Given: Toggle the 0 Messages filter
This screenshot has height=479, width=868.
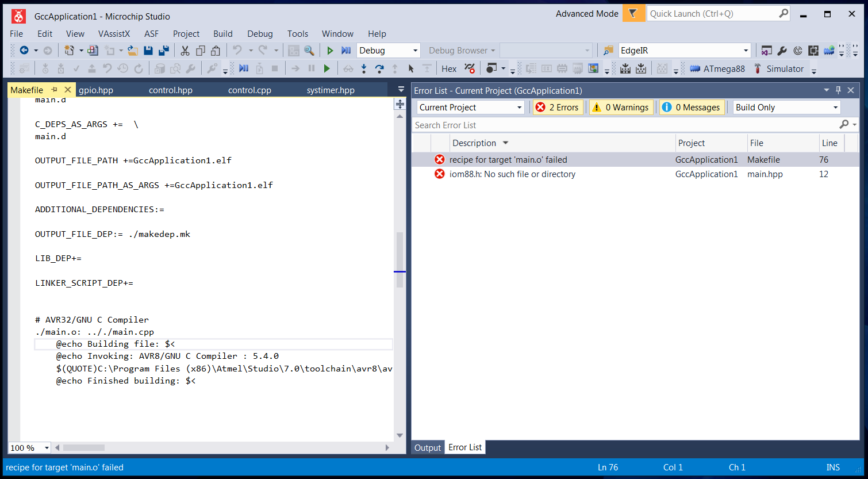Looking at the screenshot, I should click(692, 108).
